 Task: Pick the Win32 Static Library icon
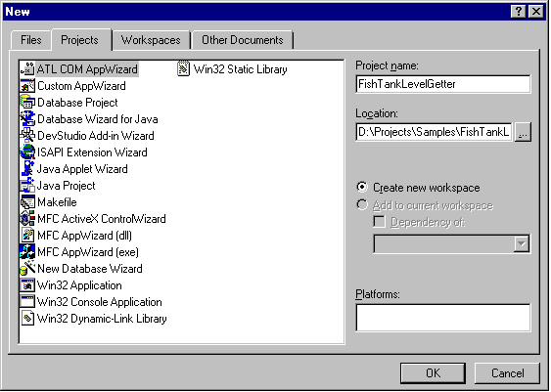183,69
